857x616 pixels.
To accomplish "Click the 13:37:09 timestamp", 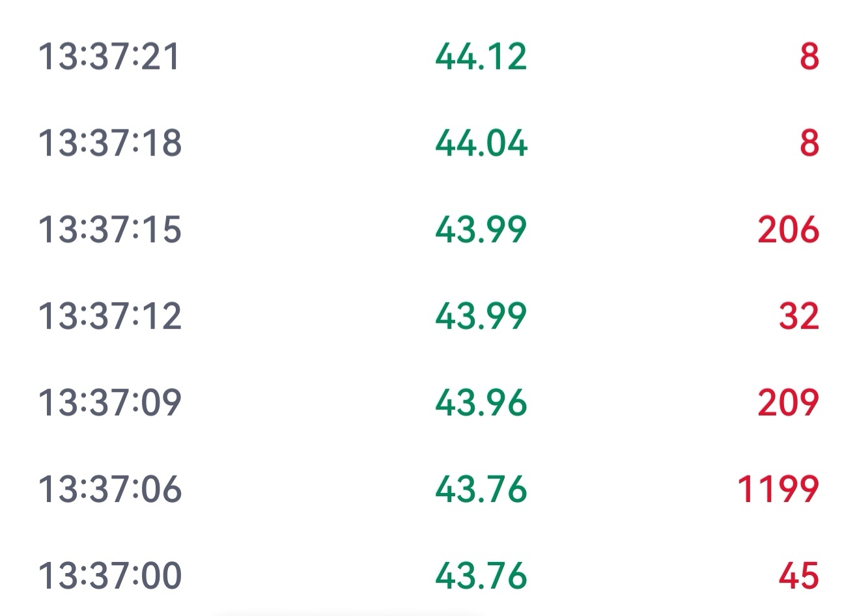I will pos(109,402).
